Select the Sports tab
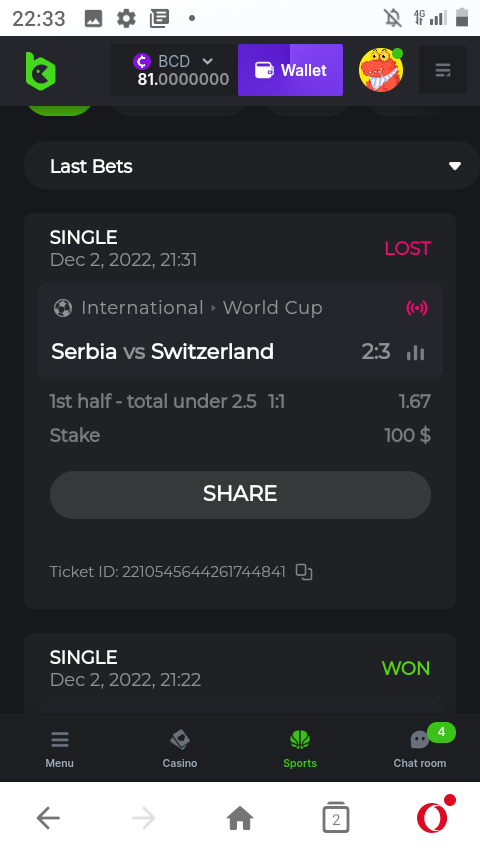 pyautogui.click(x=300, y=749)
